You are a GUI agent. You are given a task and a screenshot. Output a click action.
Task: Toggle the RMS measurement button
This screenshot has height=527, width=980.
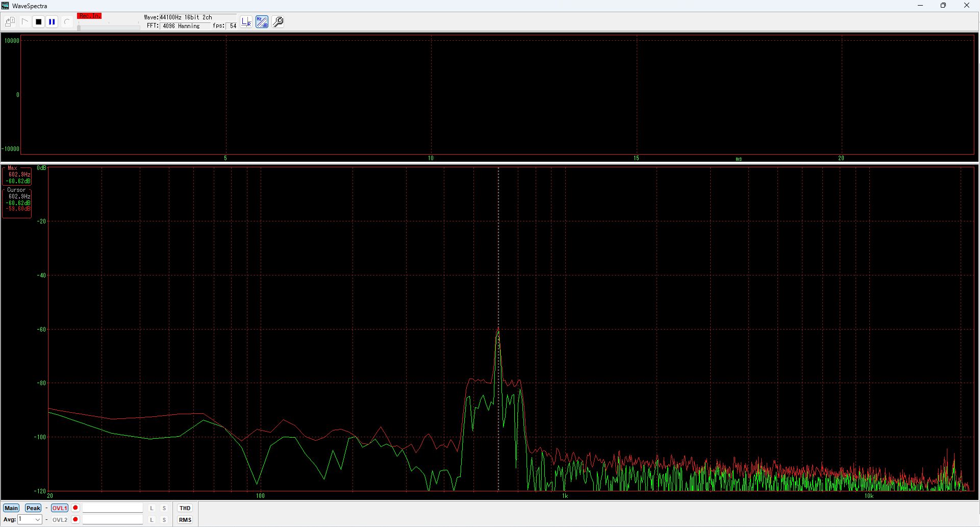click(x=185, y=520)
